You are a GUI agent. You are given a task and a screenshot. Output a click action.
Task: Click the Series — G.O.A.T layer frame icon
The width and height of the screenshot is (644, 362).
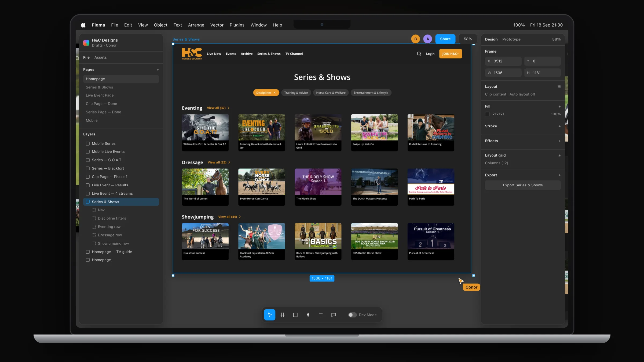pyautogui.click(x=87, y=160)
